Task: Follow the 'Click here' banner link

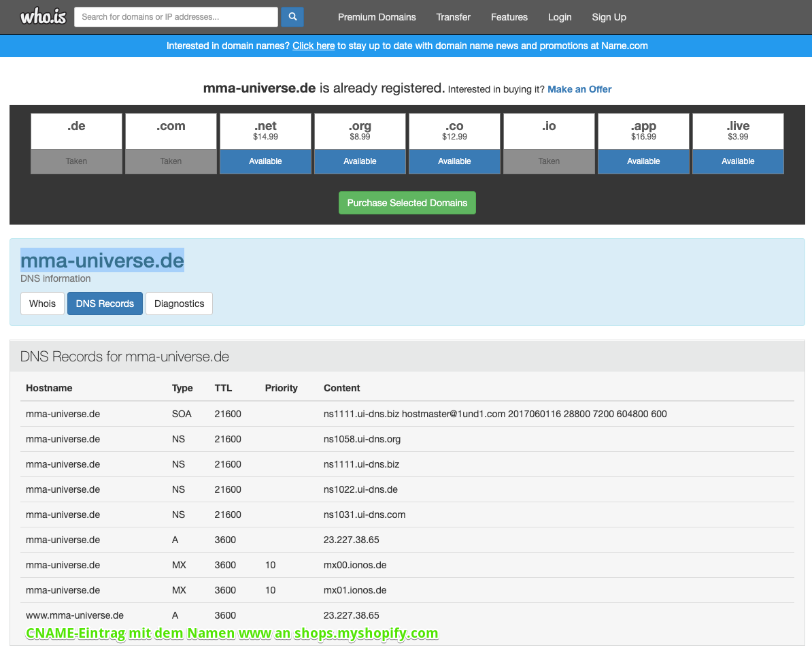Action: tap(314, 46)
